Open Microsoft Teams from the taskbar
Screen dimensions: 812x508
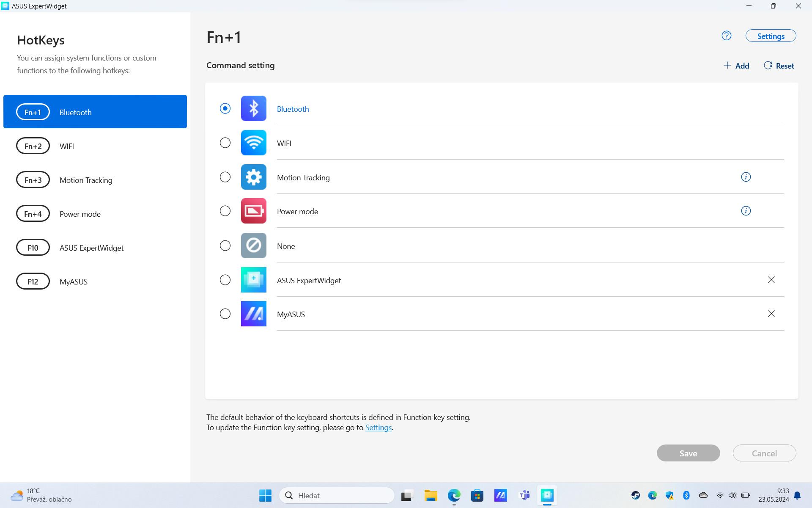click(524, 495)
